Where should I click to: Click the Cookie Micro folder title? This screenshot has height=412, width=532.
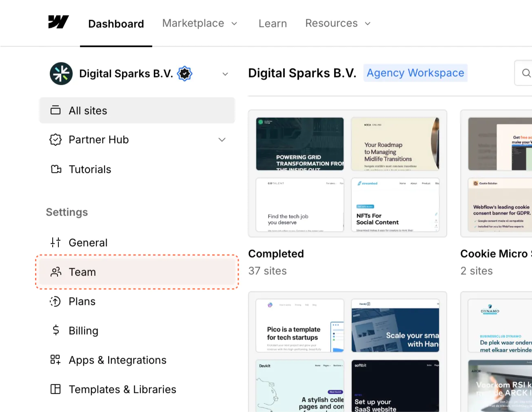[496, 253]
